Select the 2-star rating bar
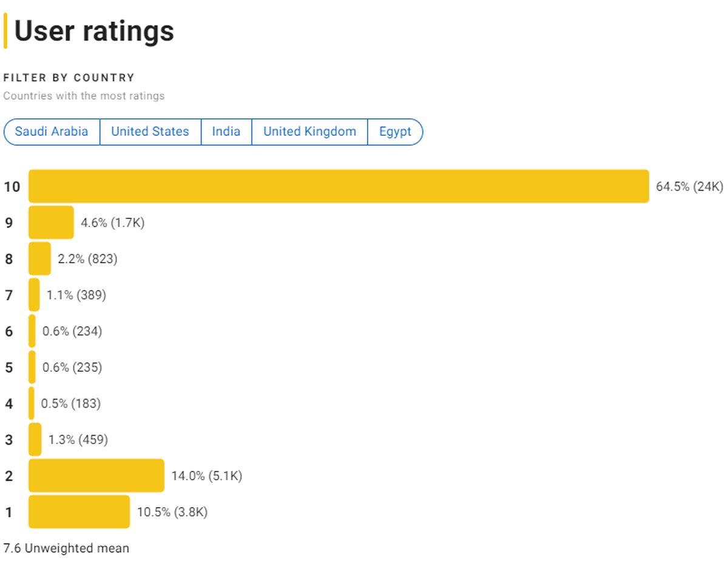 click(x=96, y=476)
